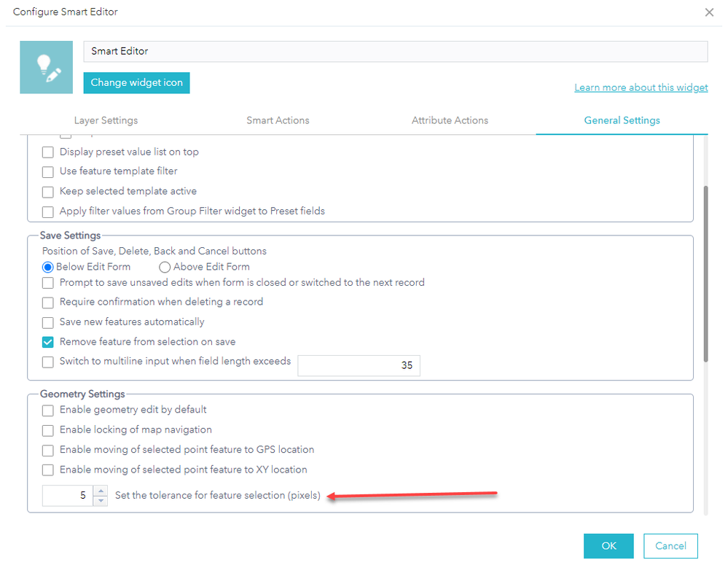The width and height of the screenshot is (728, 568).
Task: Click the Smart Editor widget icon thumbnail
Action: pyautogui.click(x=47, y=67)
